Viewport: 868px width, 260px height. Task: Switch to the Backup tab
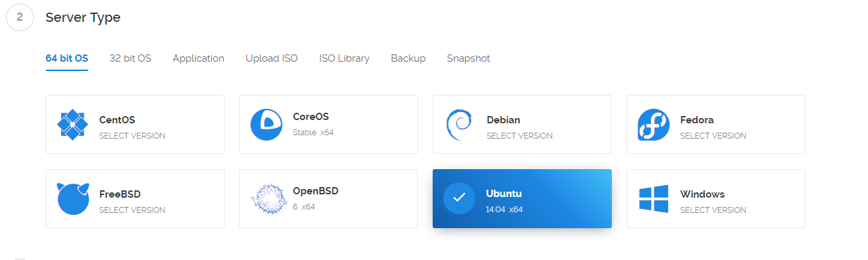tap(408, 58)
